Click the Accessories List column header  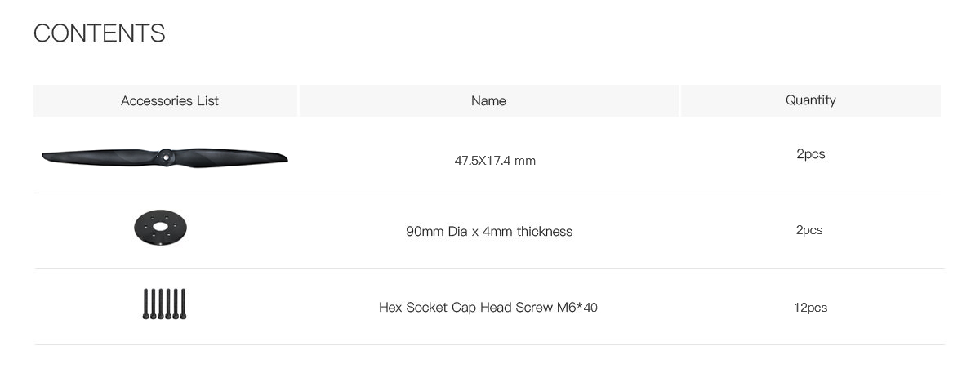click(169, 101)
